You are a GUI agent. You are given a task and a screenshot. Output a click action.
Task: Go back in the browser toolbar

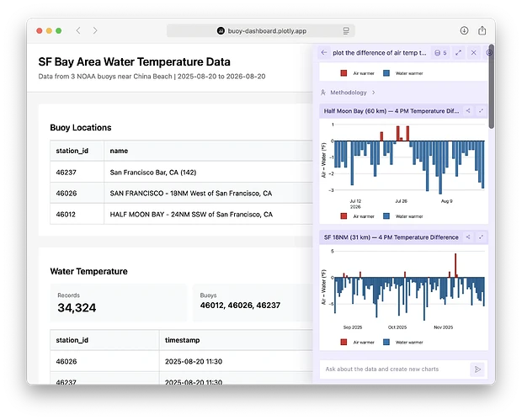click(x=78, y=30)
